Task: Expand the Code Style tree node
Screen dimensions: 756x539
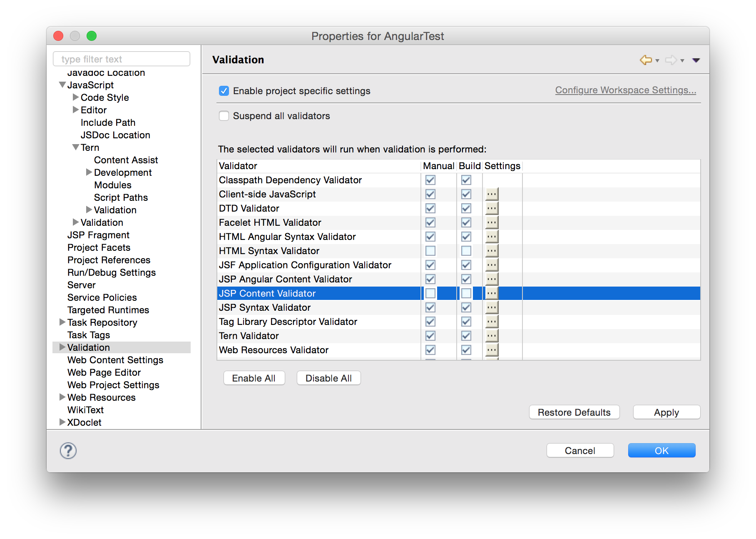Action: coord(76,97)
